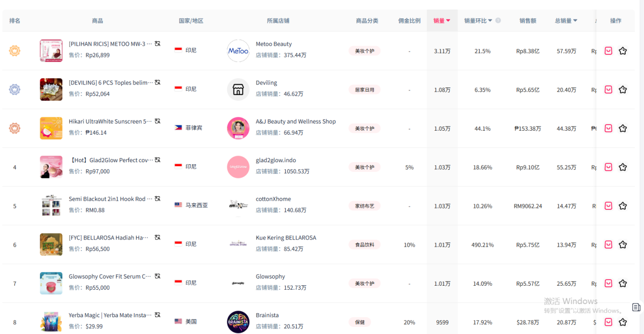Image resolution: width=644 pixels, height=334 pixels.
Task: Click the 商品 column header
Action: (97, 21)
